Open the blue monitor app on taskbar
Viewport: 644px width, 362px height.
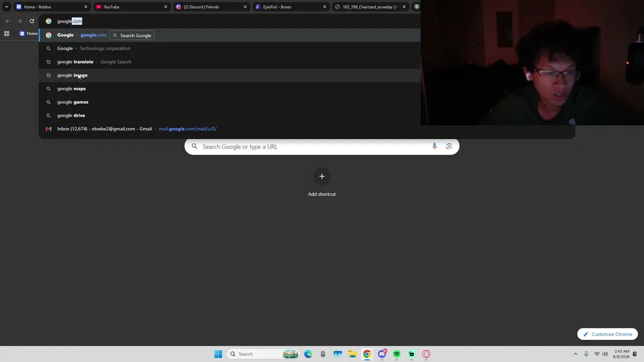pyautogui.click(x=338, y=354)
